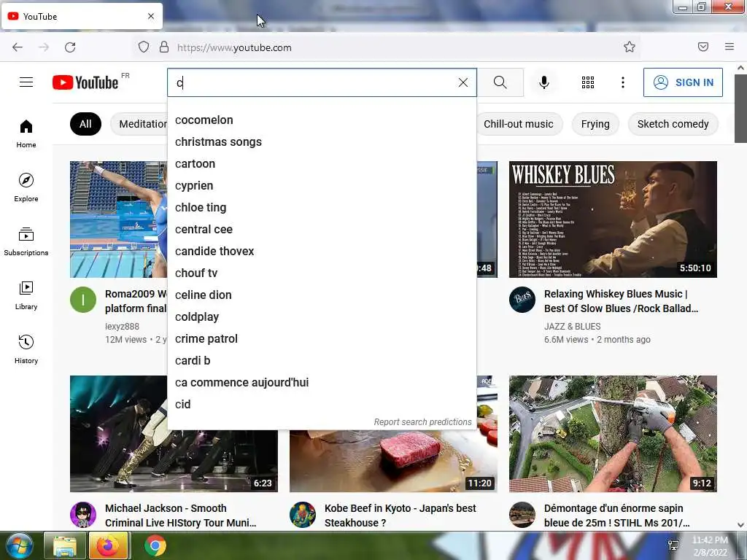The image size is (747, 560).
Task: Select the Meditation filter chip
Action: (x=140, y=124)
